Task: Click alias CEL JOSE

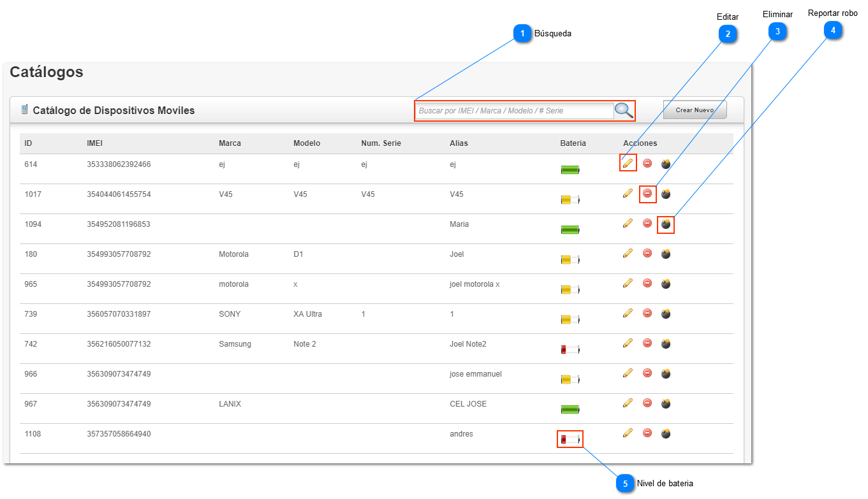Action: 468,403
